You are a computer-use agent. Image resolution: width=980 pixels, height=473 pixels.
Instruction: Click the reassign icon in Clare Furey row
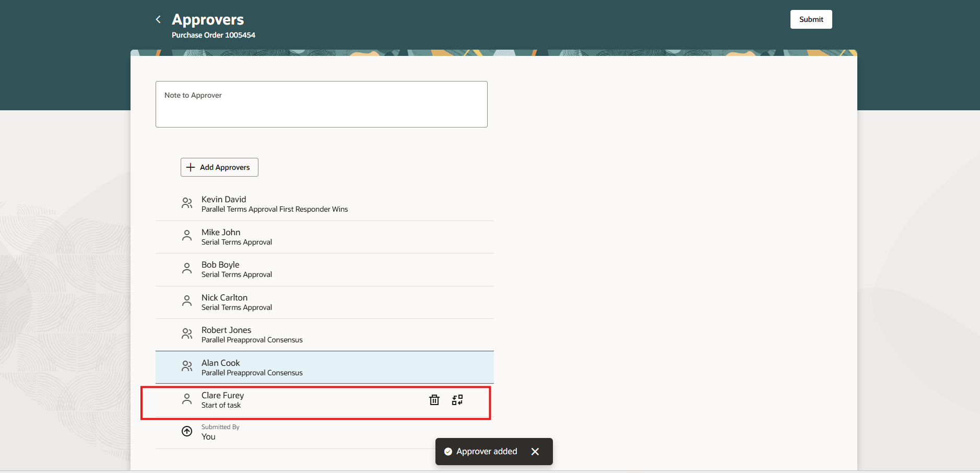[x=457, y=400]
